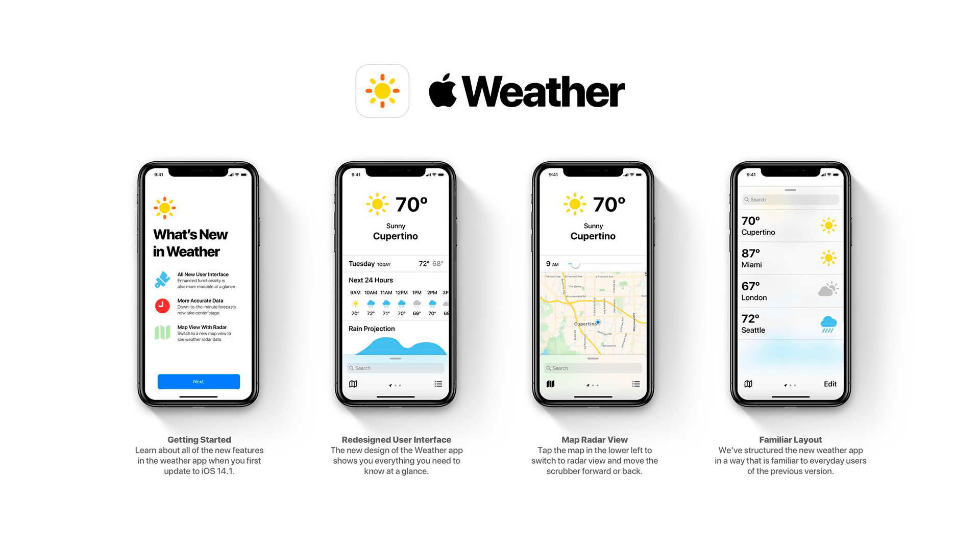Image resolution: width=980 pixels, height=551 pixels.
Task: Tap the Edit button on Familiar Layout screen
Action: (832, 384)
